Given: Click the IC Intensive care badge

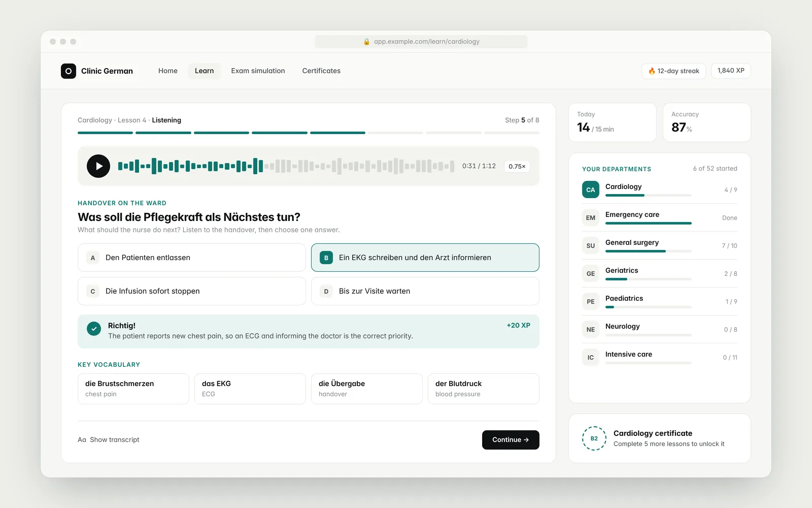Looking at the screenshot, I should (591, 358).
